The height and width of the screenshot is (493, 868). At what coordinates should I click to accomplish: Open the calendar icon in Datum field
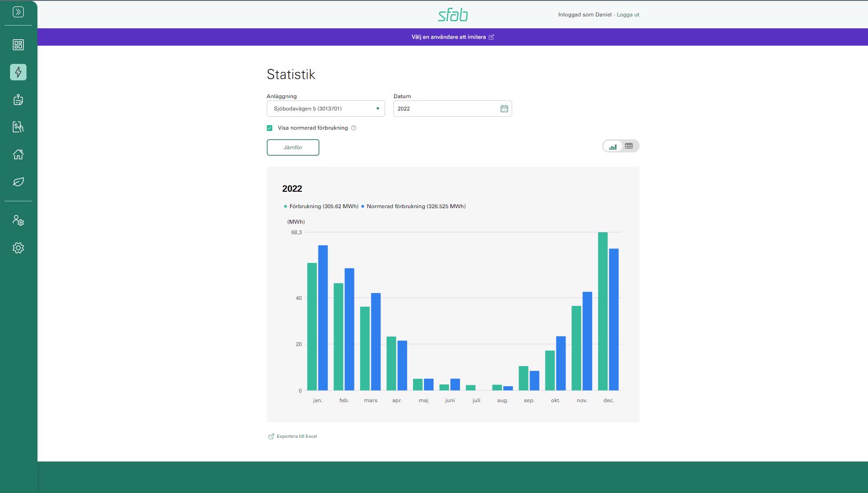(x=504, y=109)
